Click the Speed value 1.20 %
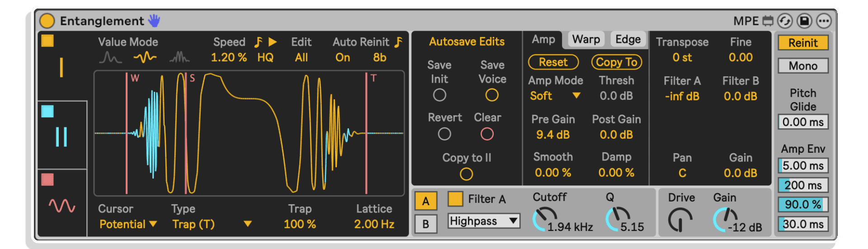The image size is (868, 249). 229,58
